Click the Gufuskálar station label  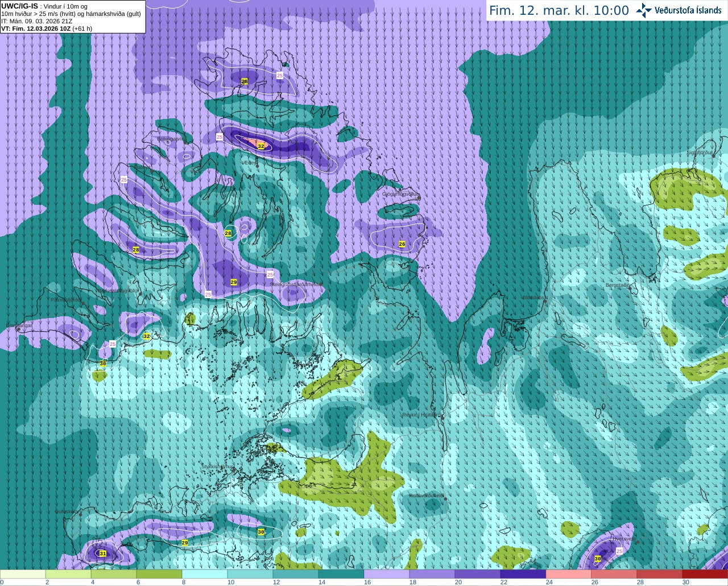[x=67, y=511]
